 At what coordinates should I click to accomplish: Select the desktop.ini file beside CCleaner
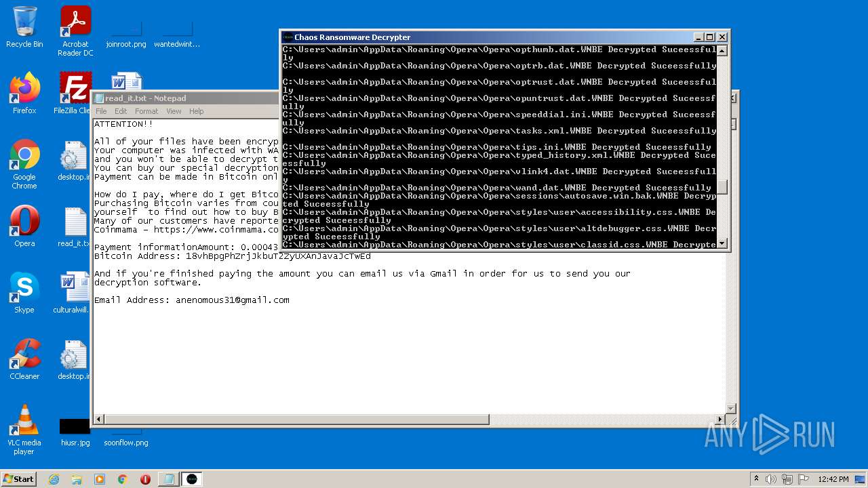74,361
